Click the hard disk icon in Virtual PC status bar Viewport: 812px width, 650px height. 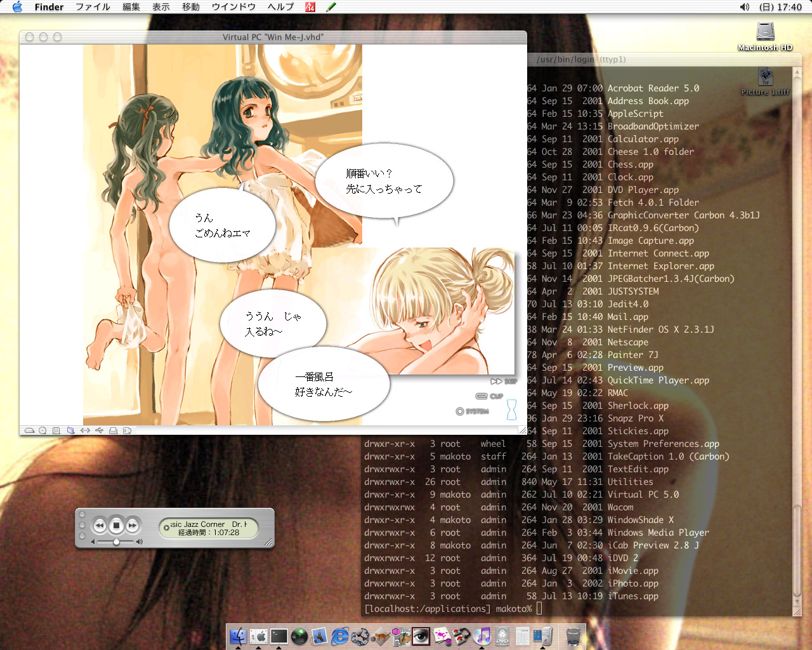(29, 430)
